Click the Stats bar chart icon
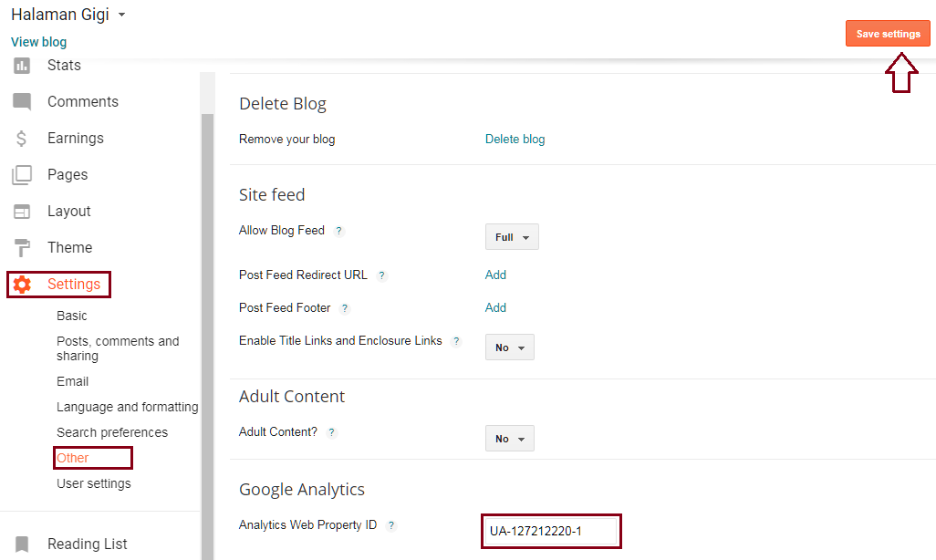936x560 pixels. point(22,66)
